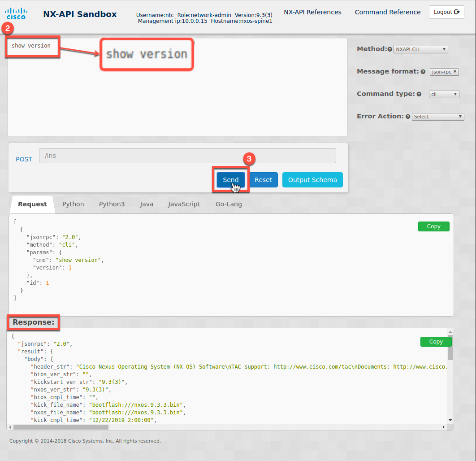This screenshot has height=461, width=476.
Task: Expand the Error Action Select dropdown
Action: click(x=438, y=117)
